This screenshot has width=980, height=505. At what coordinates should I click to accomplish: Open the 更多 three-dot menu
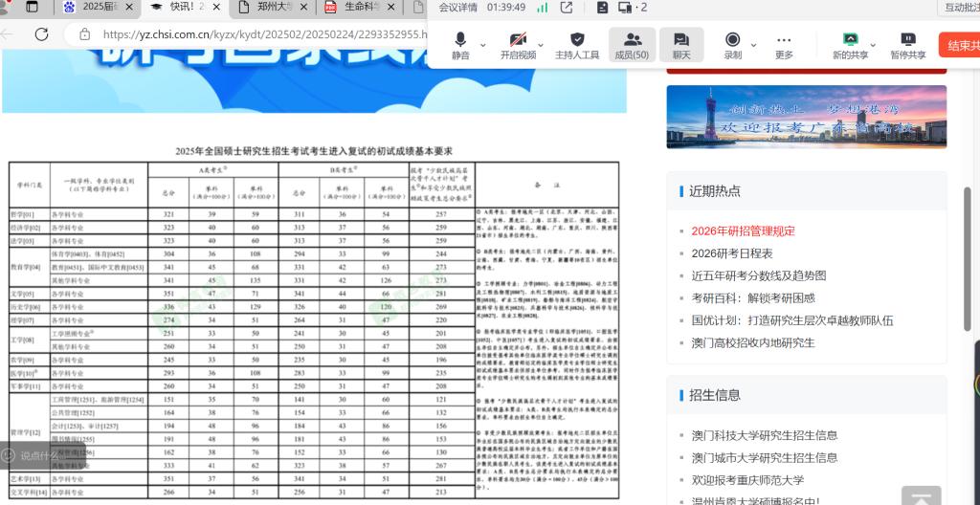tap(784, 44)
